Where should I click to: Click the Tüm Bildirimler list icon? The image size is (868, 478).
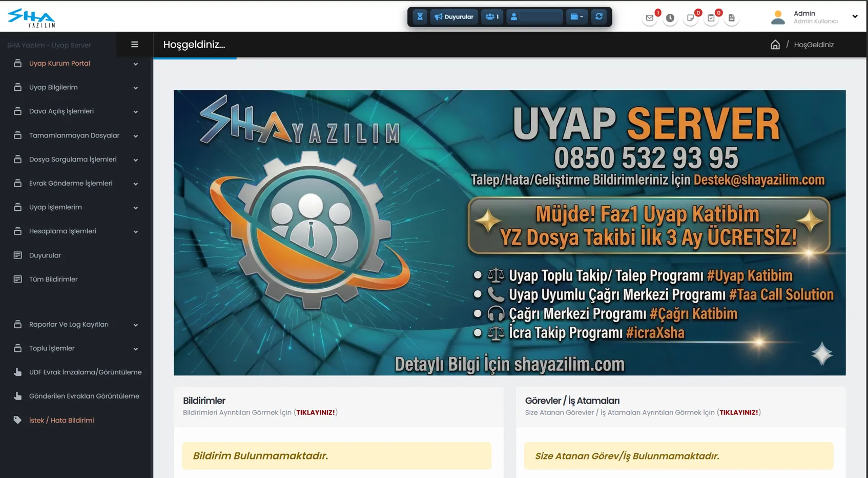(x=18, y=279)
